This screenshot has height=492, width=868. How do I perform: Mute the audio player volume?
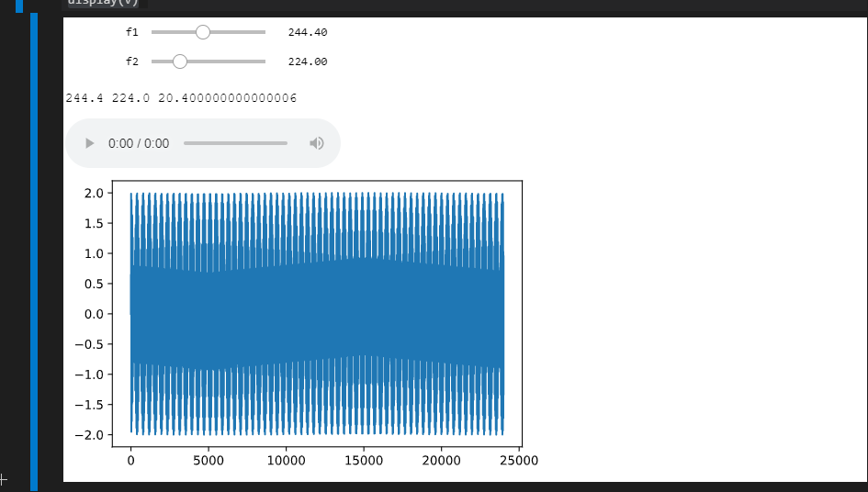[x=317, y=143]
